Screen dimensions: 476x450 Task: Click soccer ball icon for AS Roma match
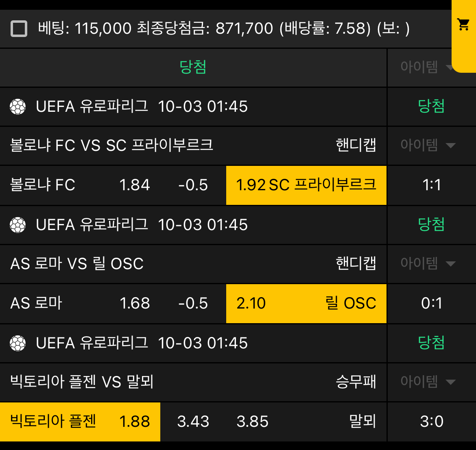tap(18, 225)
